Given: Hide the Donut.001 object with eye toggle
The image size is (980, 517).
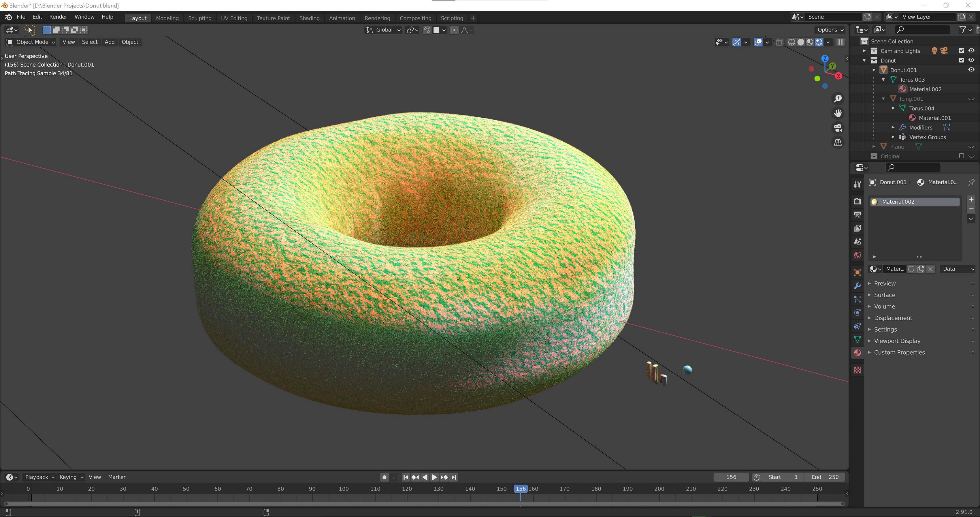Looking at the screenshot, I should pos(971,70).
